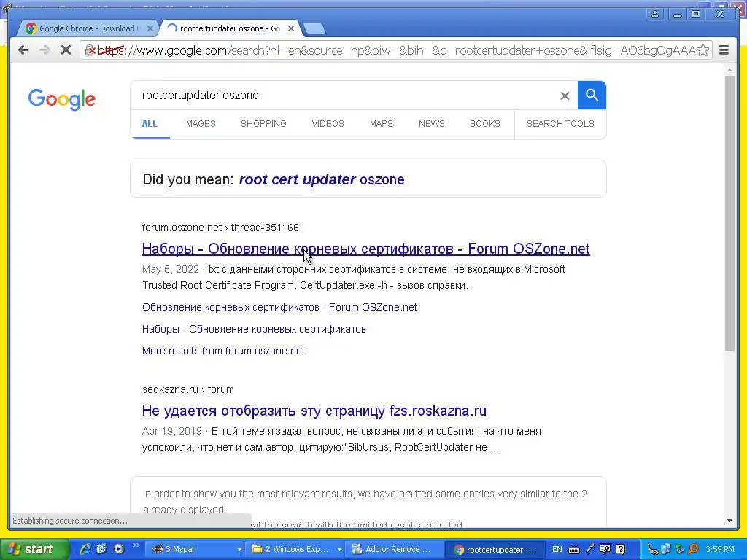
Task: Stop loading the page with X button
Action: click(66, 50)
